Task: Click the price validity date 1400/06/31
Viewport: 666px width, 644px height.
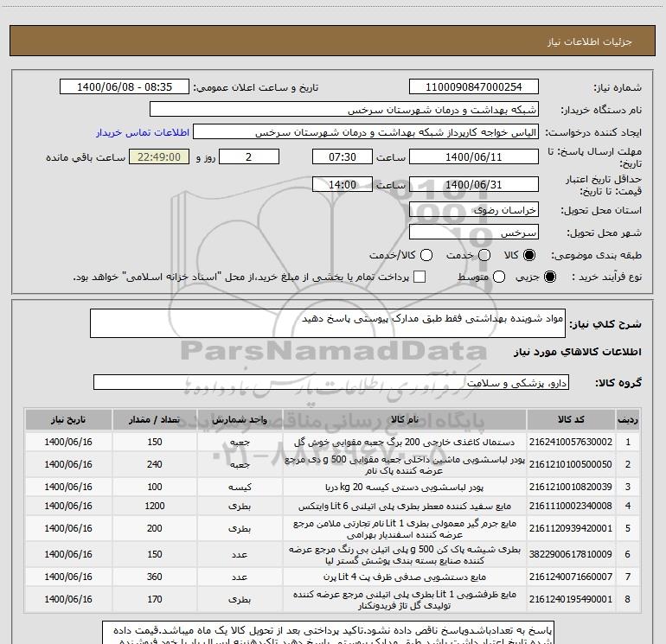Action: tap(474, 184)
